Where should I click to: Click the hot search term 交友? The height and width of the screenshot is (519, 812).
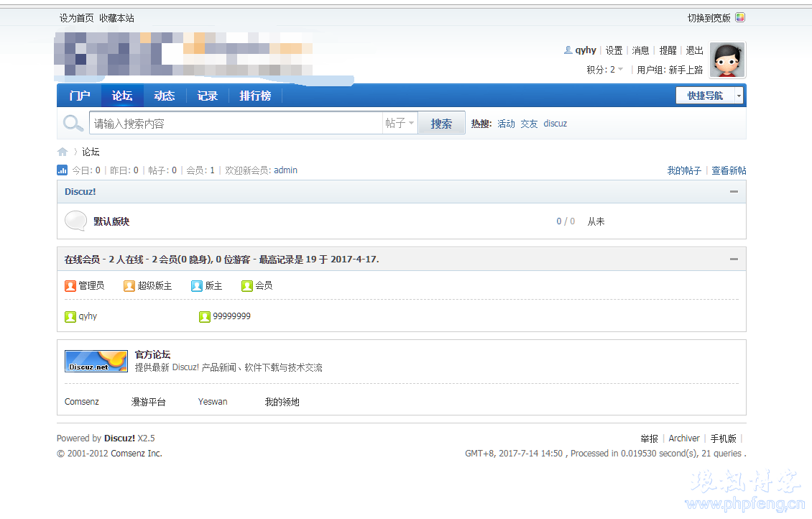530,123
